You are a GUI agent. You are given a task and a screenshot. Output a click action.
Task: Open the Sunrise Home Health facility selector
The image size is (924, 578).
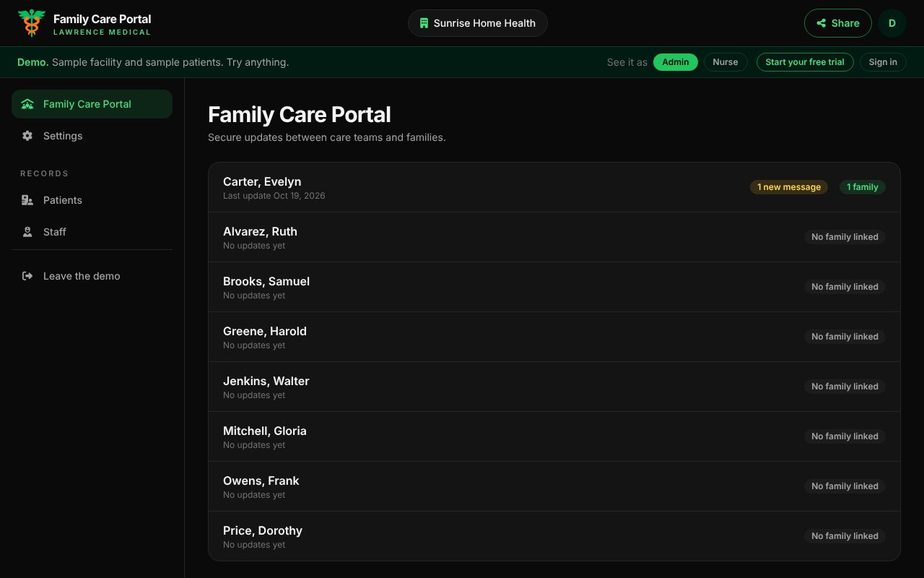click(x=478, y=23)
